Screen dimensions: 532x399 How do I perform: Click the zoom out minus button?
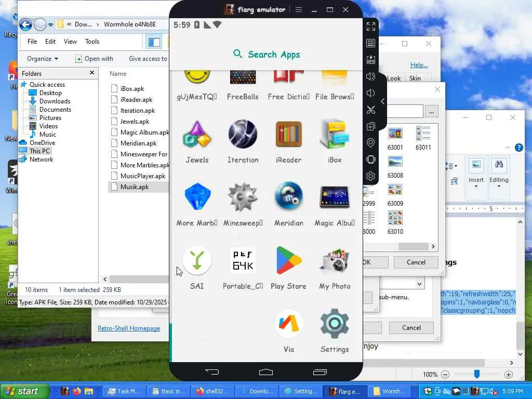click(x=445, y=375)
